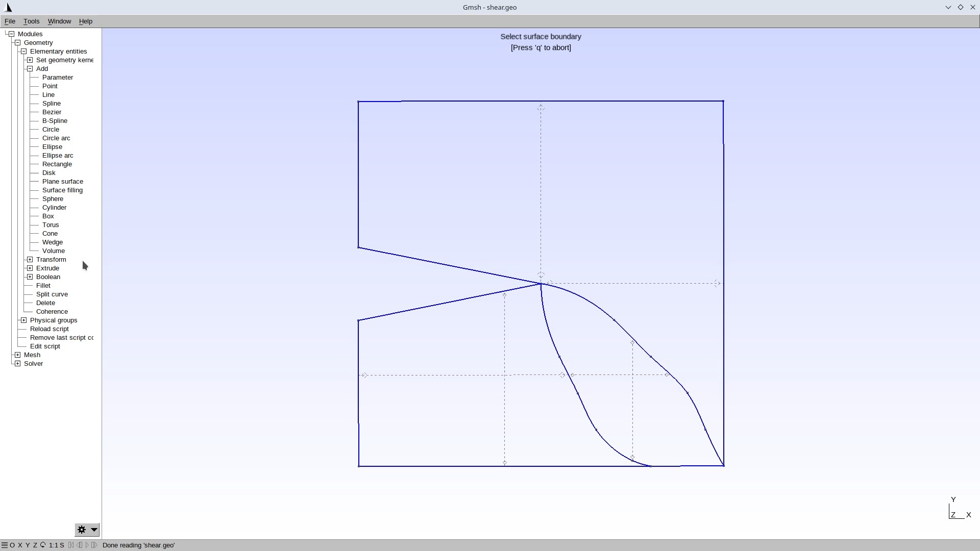Select Torus under Add

click(x=51, y=224)
